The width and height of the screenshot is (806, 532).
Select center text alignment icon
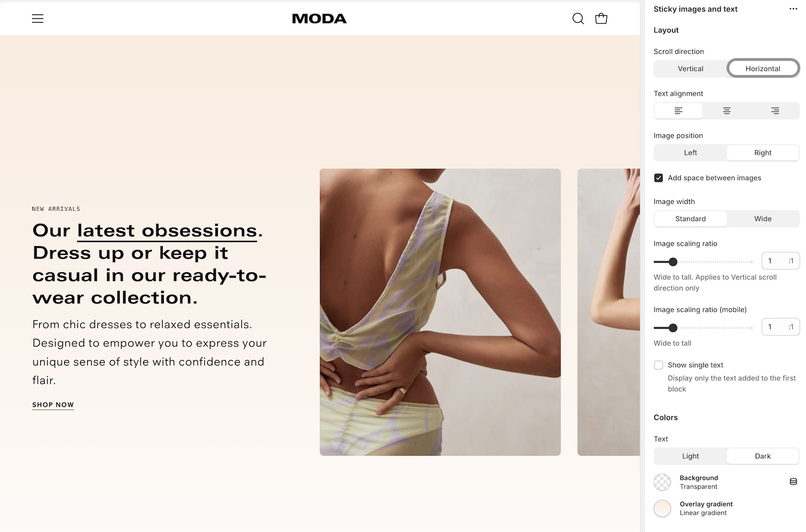[727, 111]
